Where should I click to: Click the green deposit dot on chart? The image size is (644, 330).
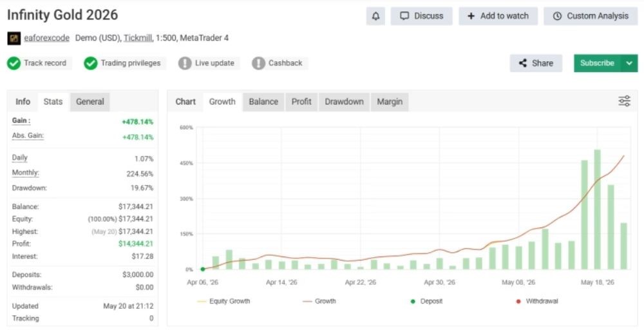coord(203,269)
